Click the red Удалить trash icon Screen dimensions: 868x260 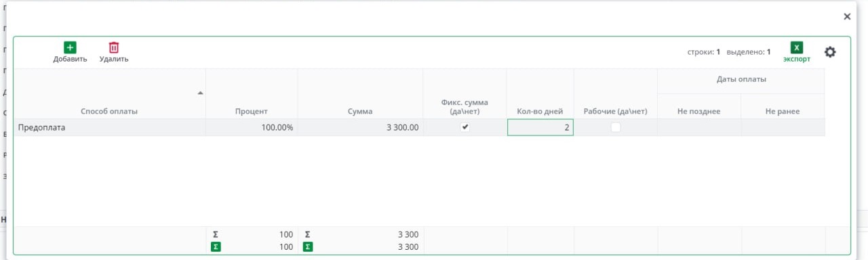(x=114, y=47)
